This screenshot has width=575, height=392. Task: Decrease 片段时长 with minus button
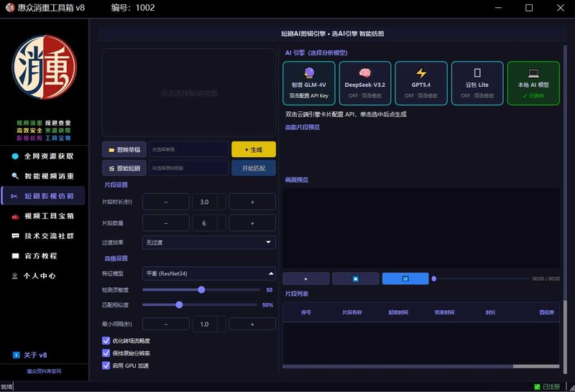[166, 202]
